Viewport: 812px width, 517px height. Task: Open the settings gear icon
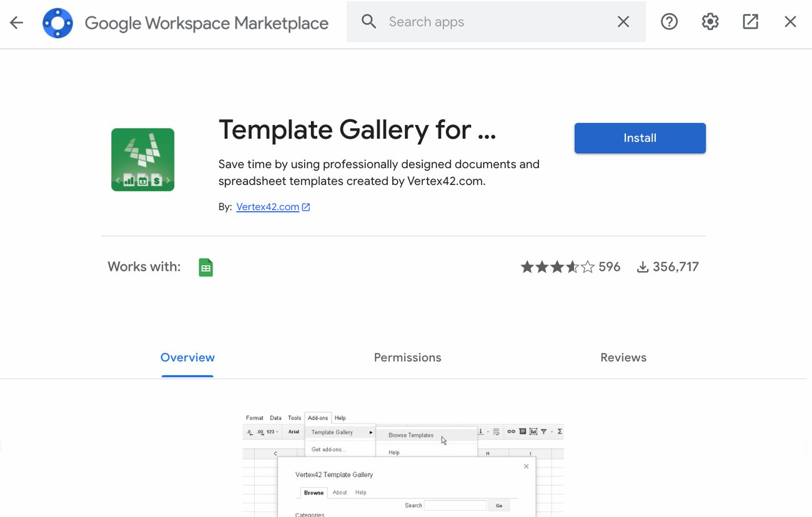coord(710,21)
